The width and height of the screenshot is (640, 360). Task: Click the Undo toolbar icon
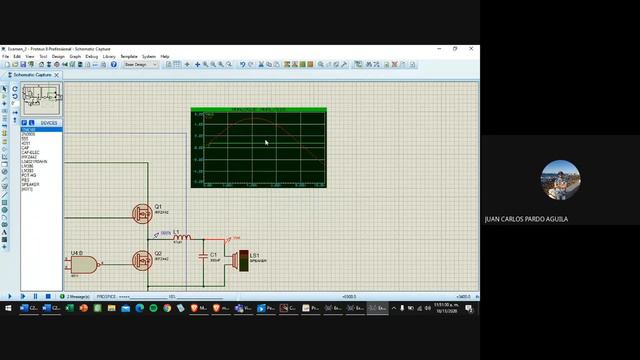click(x=242, y=64)
